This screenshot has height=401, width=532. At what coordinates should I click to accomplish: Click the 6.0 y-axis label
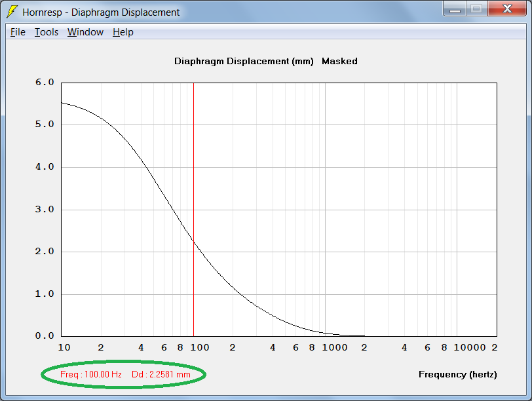[x=45, y=82]
